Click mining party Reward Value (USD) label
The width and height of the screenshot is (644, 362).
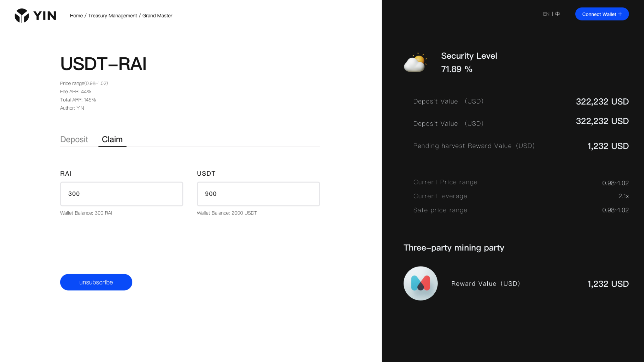pyautogui.click(x=485, y=284)
